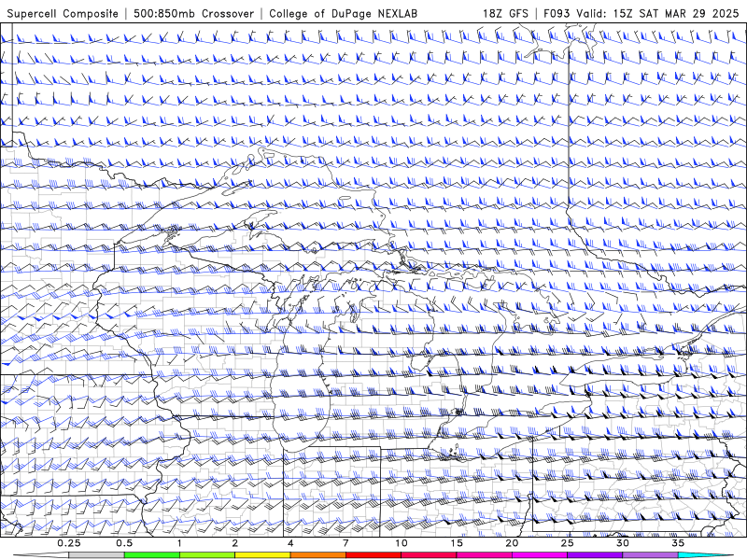Pick the hot pink segment between 15 and 20
The image size is (747, 560).
click(484, 555)
